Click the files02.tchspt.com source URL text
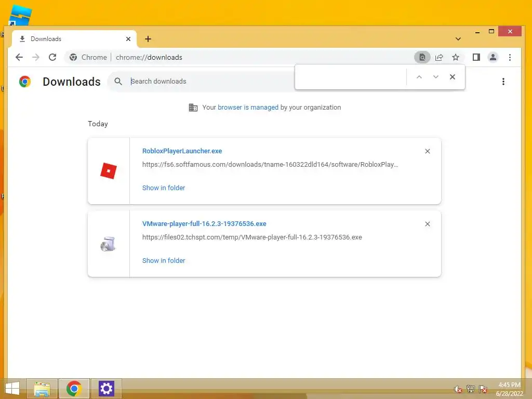The image size is (532, 399). pos(252,237)
